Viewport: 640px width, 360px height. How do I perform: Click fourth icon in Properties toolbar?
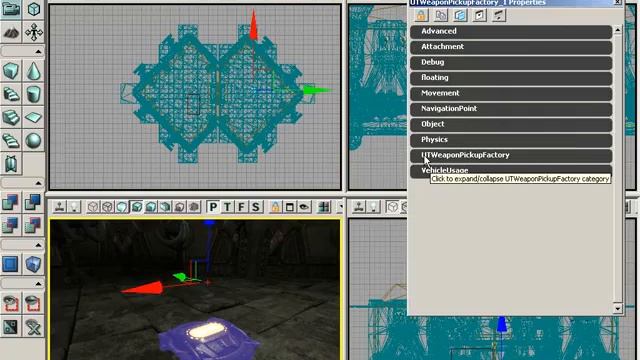coord(480,16)
